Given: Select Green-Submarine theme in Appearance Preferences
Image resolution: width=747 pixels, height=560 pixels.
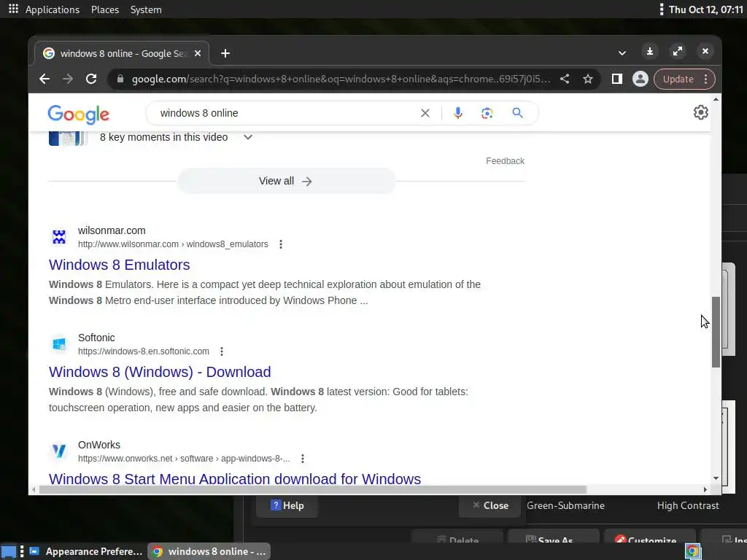Looking at the screenshot, I should point(565,506).
